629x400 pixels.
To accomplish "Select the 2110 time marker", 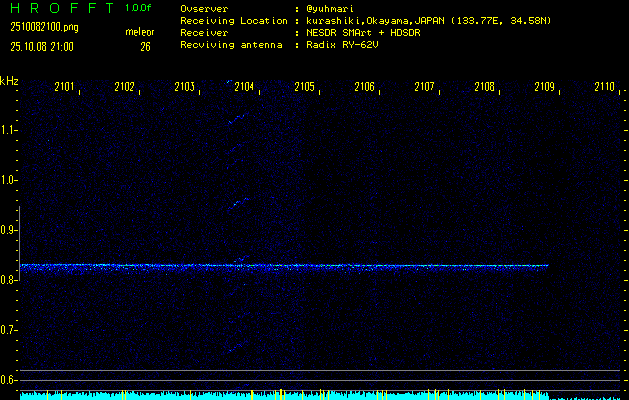I will coord(605,87).
